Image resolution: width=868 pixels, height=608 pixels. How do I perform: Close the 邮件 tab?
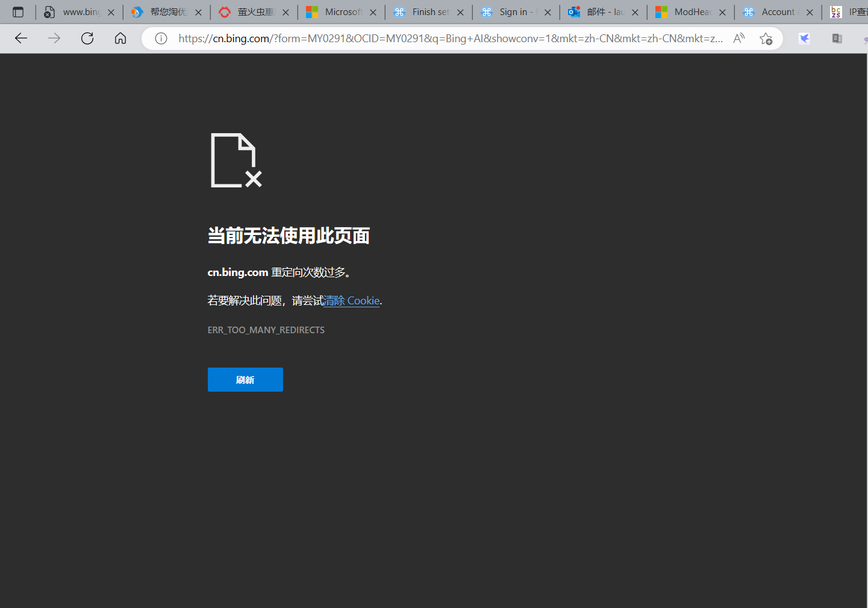point(635,12)
